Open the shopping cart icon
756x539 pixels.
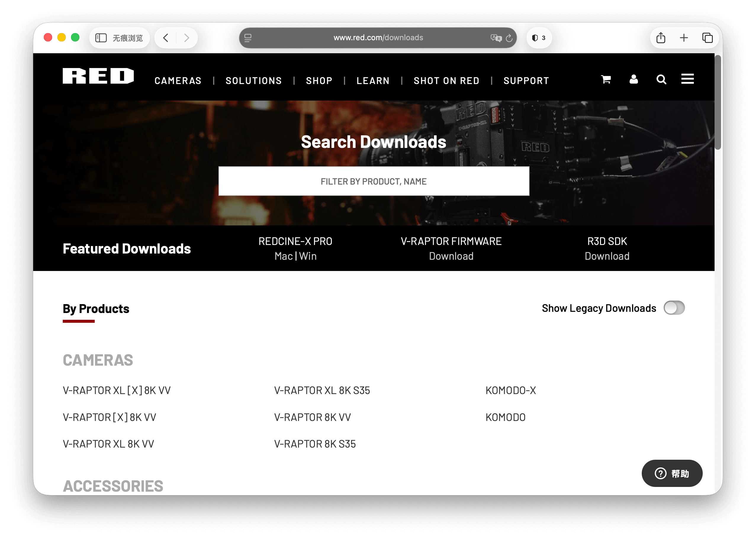pyautogui.click(x=606, y=79)
